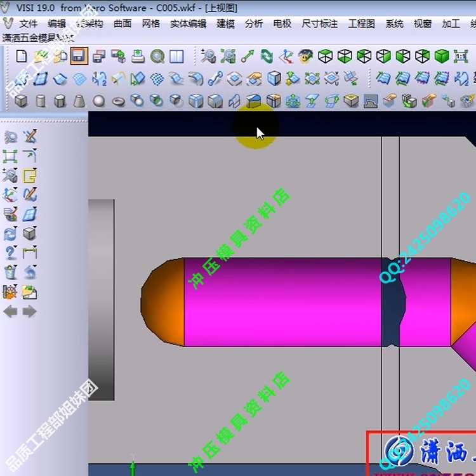This screenshot has width=476, height=476.
Task: Create a sphere solid primitive
Action: click(98, 101)
